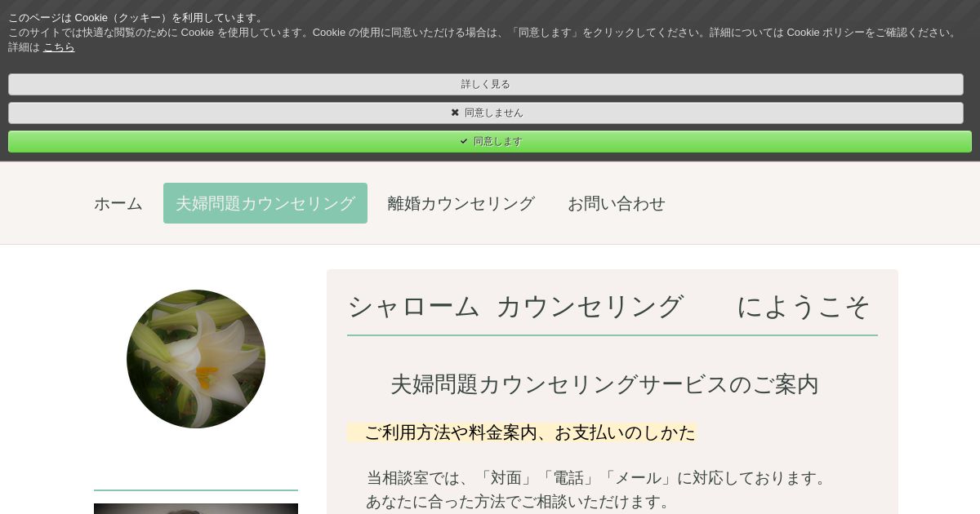
Task: Click the 詳しく見る cookie details button
Action: 486,84
